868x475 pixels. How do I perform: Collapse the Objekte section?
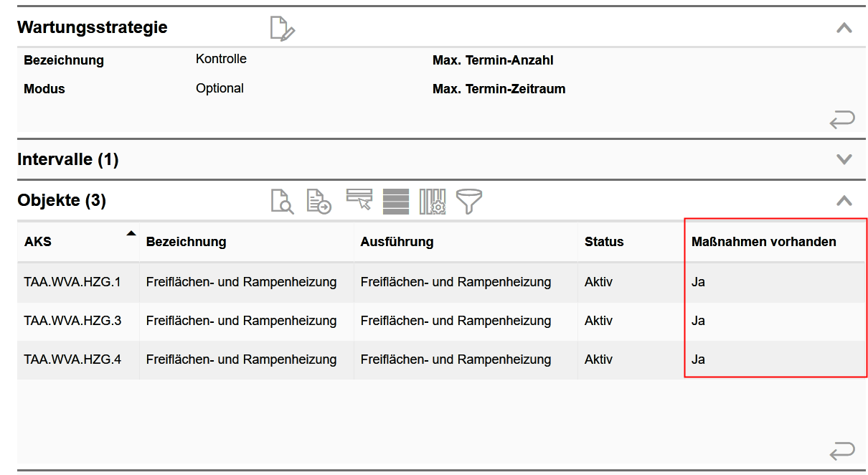pos(844,202)
